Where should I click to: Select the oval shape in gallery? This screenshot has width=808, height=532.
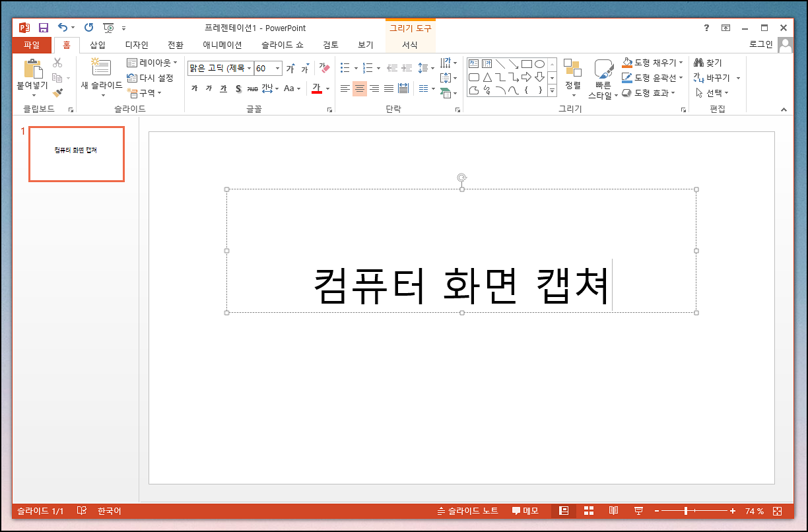click(539, 64)
